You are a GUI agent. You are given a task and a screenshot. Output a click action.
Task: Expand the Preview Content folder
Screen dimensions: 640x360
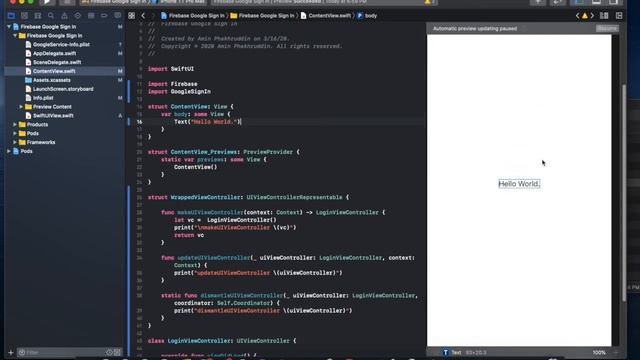coord(21,107)
